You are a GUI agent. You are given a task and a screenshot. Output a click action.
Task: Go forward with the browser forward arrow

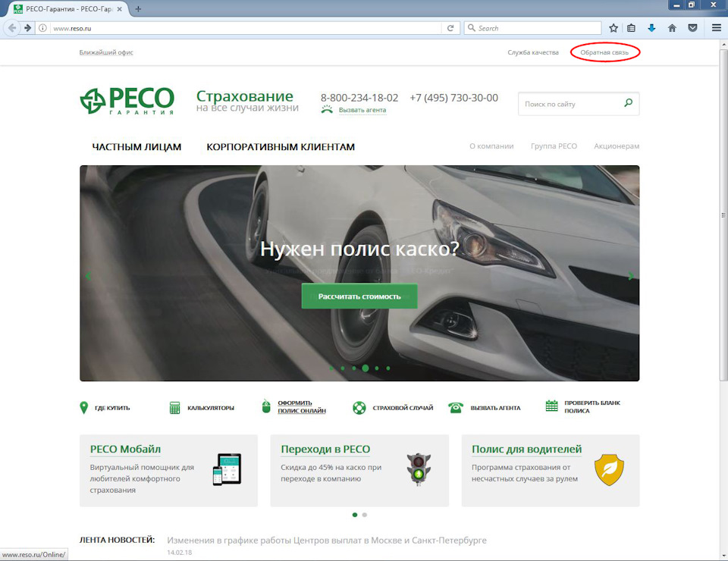[x=28, y=28]
